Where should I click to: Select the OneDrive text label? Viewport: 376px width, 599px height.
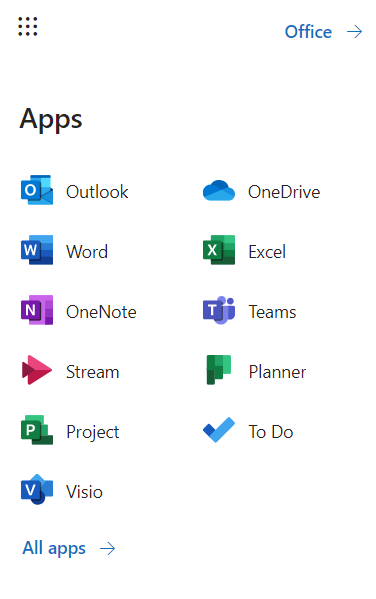click(284, 191)
